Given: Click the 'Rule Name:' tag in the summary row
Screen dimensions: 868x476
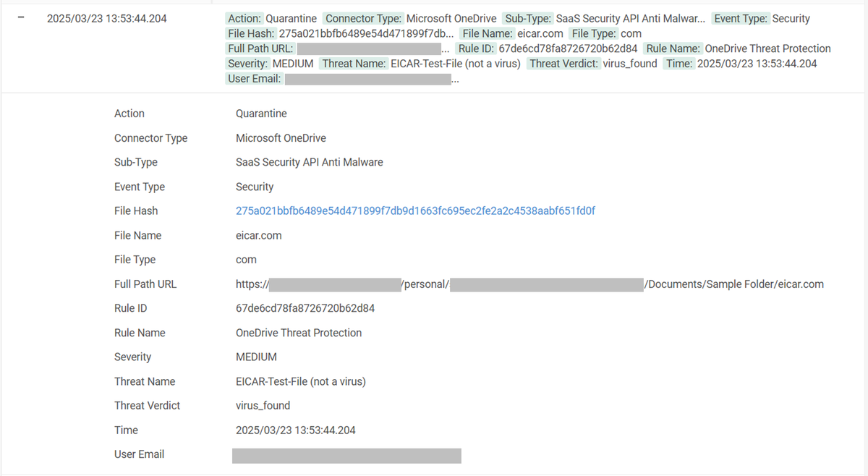Looking at the screenshot, I should [x=673, y=49].
